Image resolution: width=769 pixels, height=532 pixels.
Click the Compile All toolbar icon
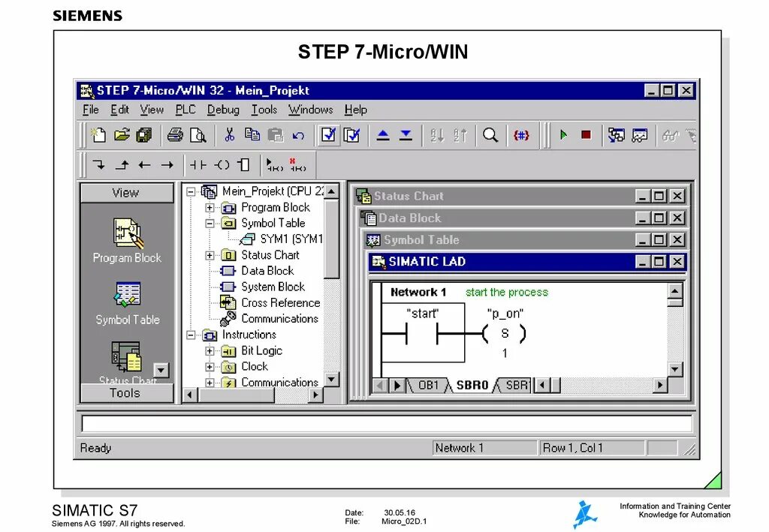[x=352, y=135]
